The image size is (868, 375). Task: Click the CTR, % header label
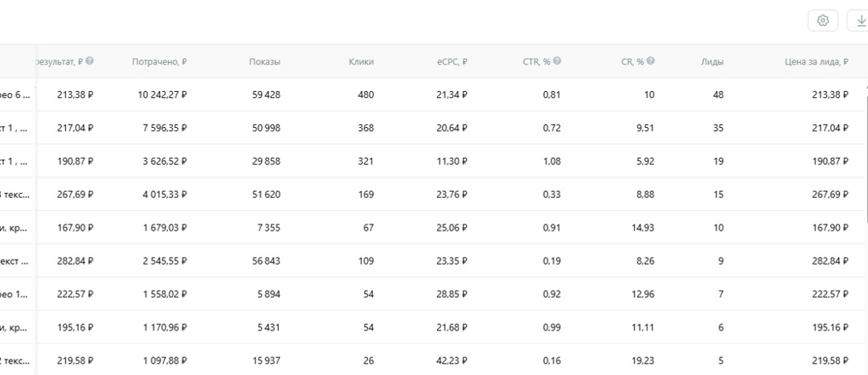535,62
